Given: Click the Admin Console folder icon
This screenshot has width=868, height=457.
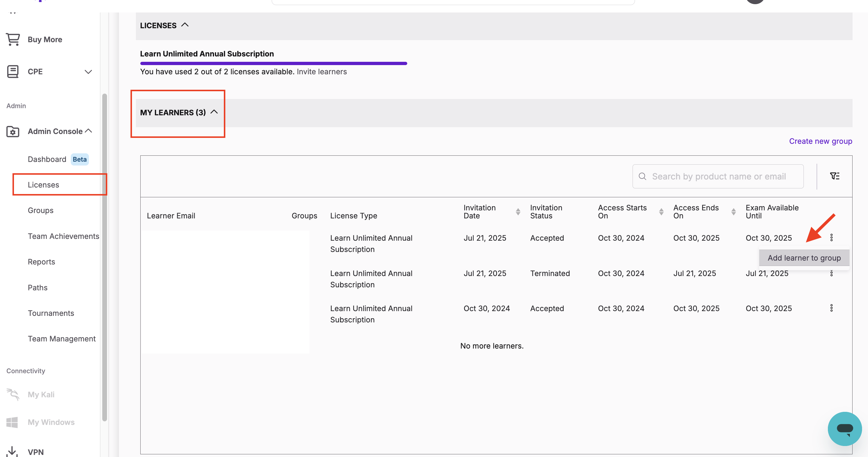Looking at the screenshot, I should coord(13,131).
